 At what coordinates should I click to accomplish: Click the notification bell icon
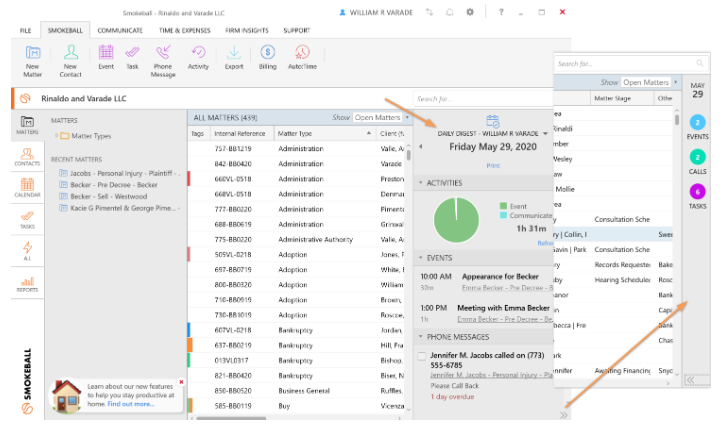coord(449,12)
